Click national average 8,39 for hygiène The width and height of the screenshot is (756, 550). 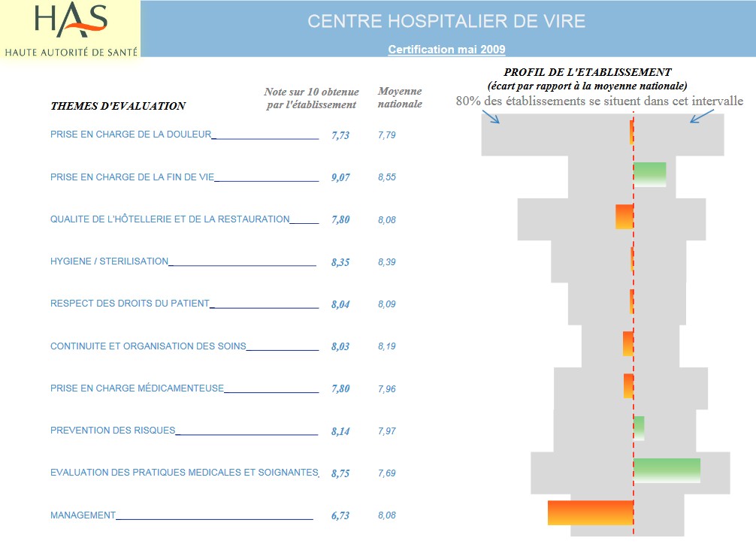tap(387, 262)
